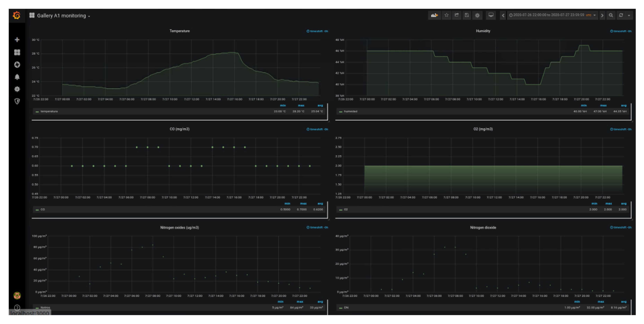Viewport: 644px width, 324px height.
Task: Click the zoom out time range button
Action: click(x=611, y=16)
